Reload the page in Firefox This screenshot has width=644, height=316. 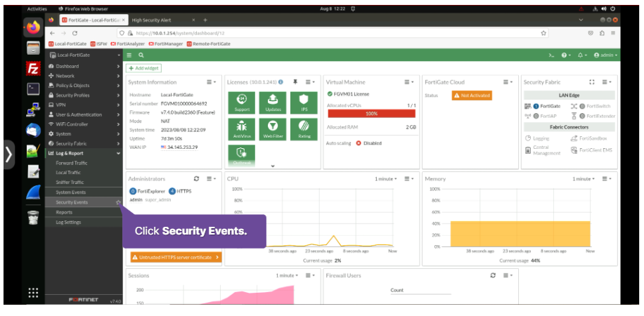coord(75,33)
